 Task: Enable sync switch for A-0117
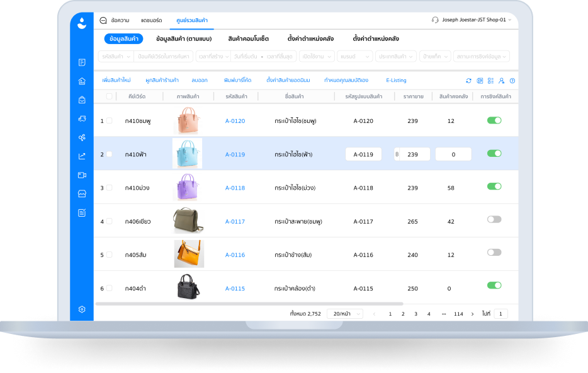click(494, 219)
